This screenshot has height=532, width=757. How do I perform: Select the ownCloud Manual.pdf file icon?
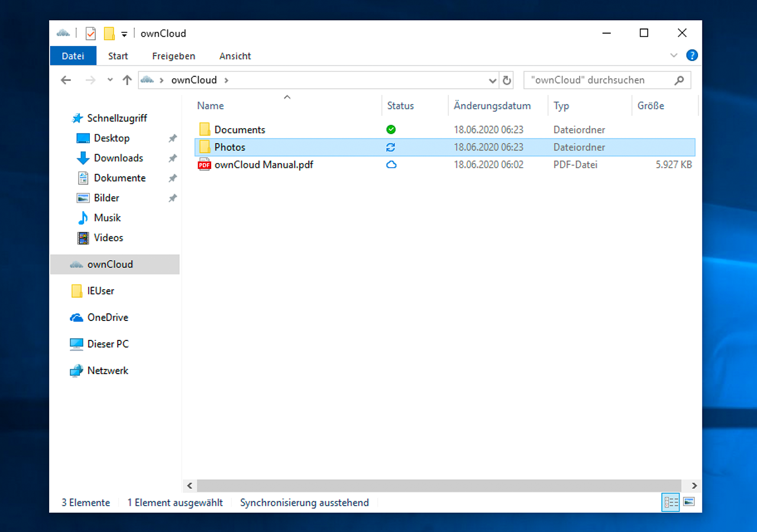click(x=204, y=165)
